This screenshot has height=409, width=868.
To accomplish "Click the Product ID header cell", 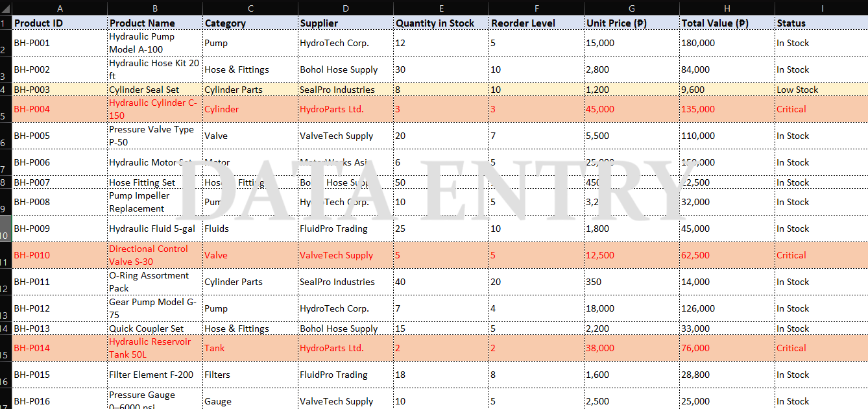I will click(x=60, y=23).
